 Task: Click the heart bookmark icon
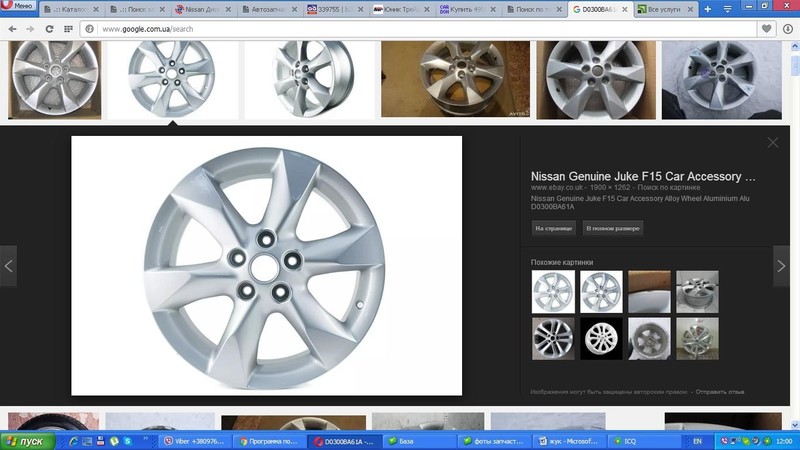pyautogui.click(x=767, y=29)
